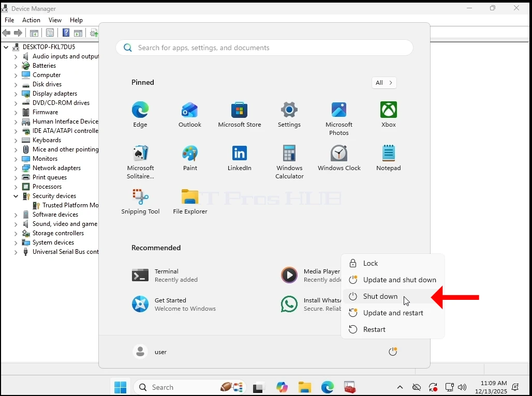The height and width of the screenshot is (396, 532).
Task: Open the Settings gear app
Action: click(289, 115)
